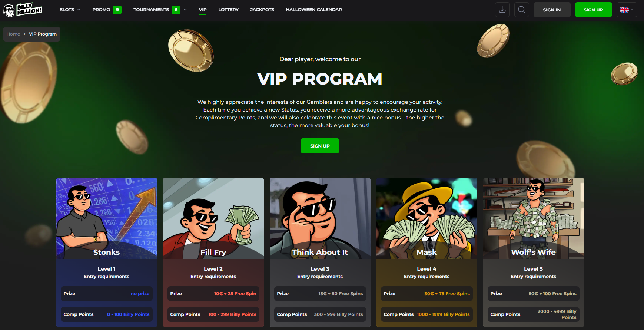This screenshot has height=330, width=644.
Task: Expand the Tournaments dropdown arrow
Action: [x=185, y=10]
